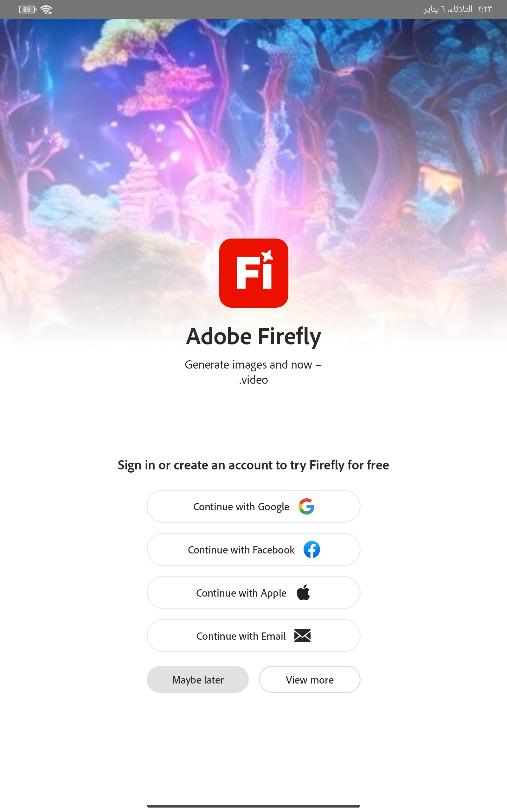Open View more sign-in options
The image size is (507, 812).
coord(310,679)
